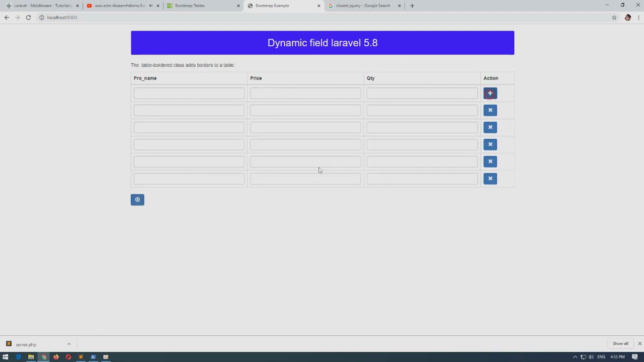Go forward in browser history
644x362 pixels.
tap(18, 18)
